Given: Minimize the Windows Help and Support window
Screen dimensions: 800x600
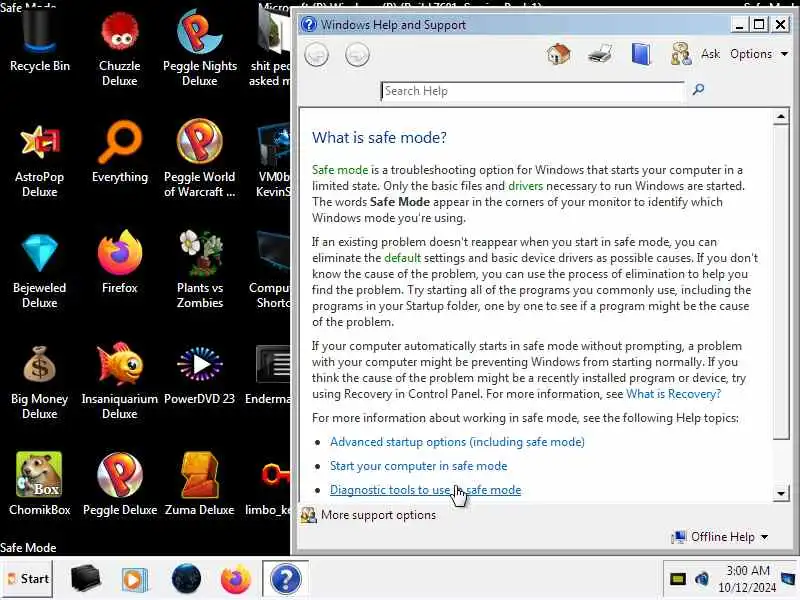Looking at the screenshot, I should point(738,24).
